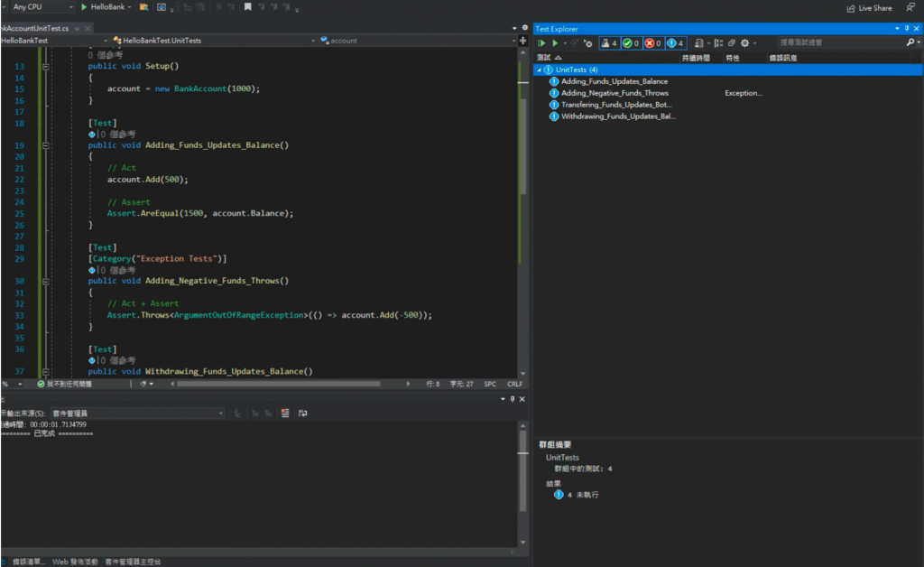Toggle the not-run tests filter
The image size is (924, 567).
675,43
